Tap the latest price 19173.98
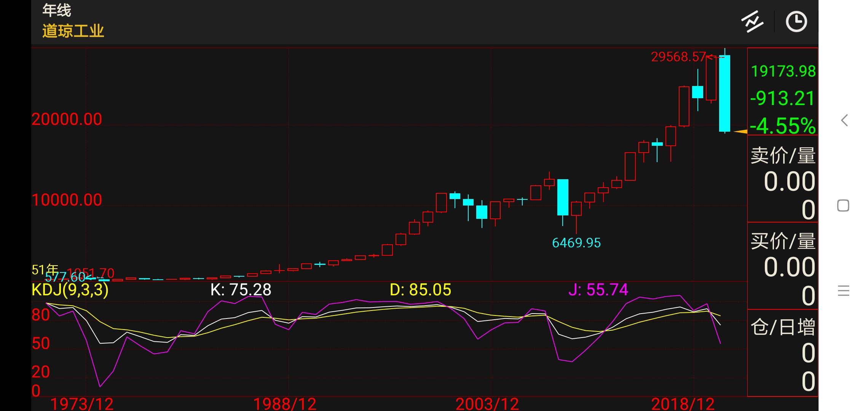This screenshot has width=868, height=411. point(783,71)
